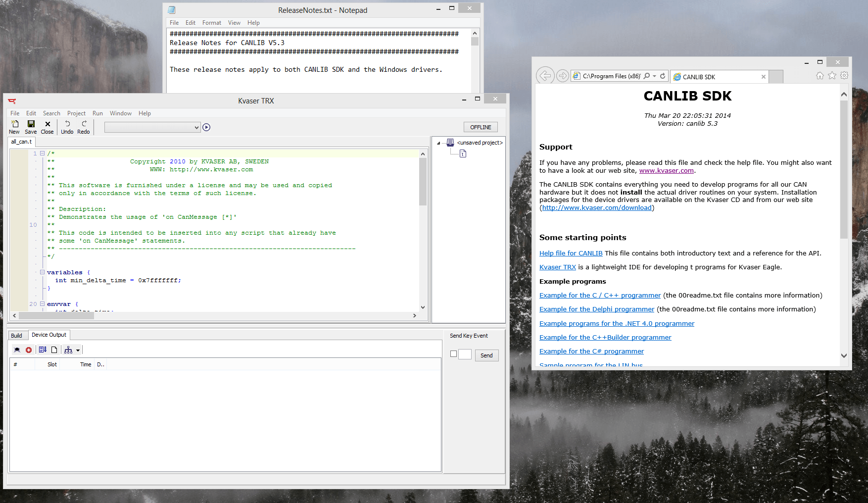This screenshot has height=503, width=868.
Task: Add CANLIB SDK page to favorites
Action: (x=832, y=75)
